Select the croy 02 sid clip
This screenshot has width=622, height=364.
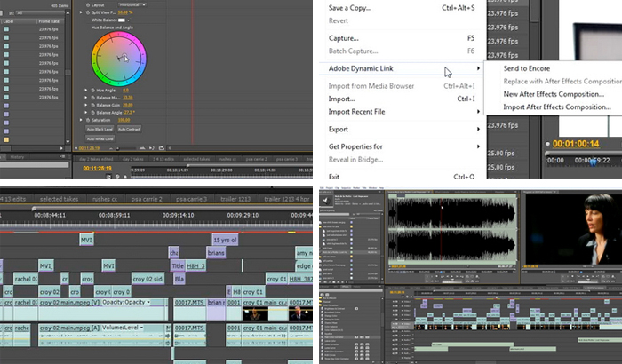[x=148, y=279]
